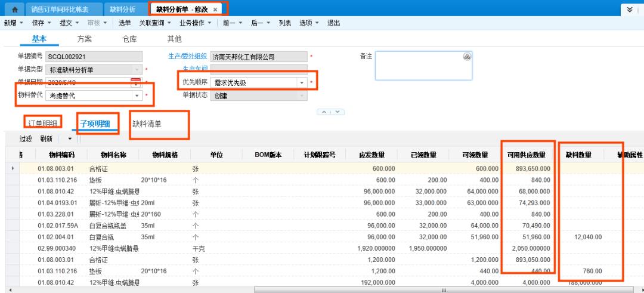Click 退出 to exit the form
Screen dimensions: 644x293
coord(333,23)
